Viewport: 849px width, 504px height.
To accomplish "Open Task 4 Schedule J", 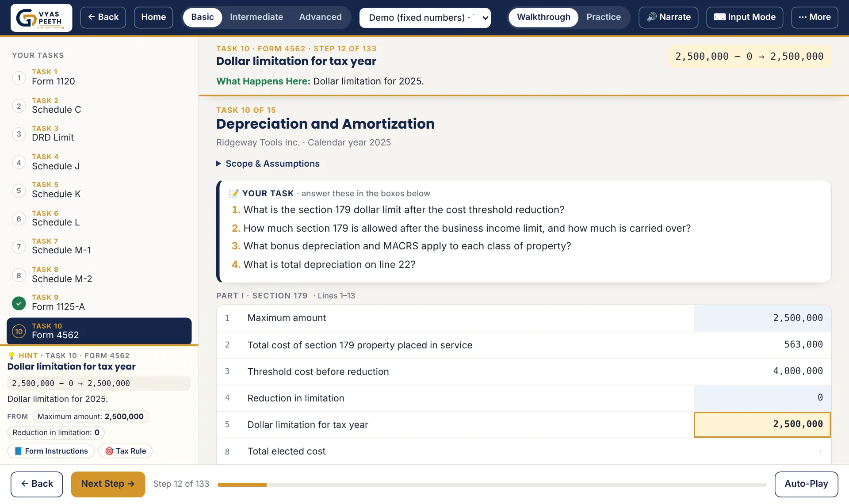I will 99,162.
